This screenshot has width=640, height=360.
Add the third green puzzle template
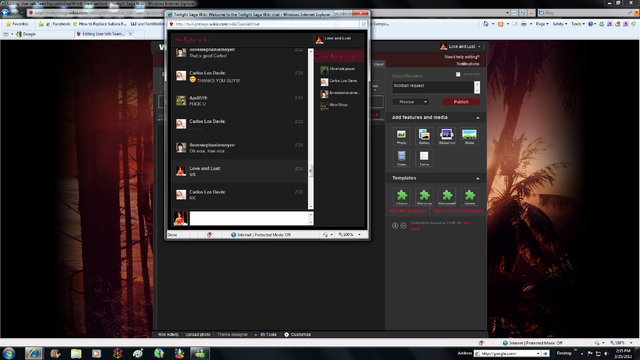447,197
